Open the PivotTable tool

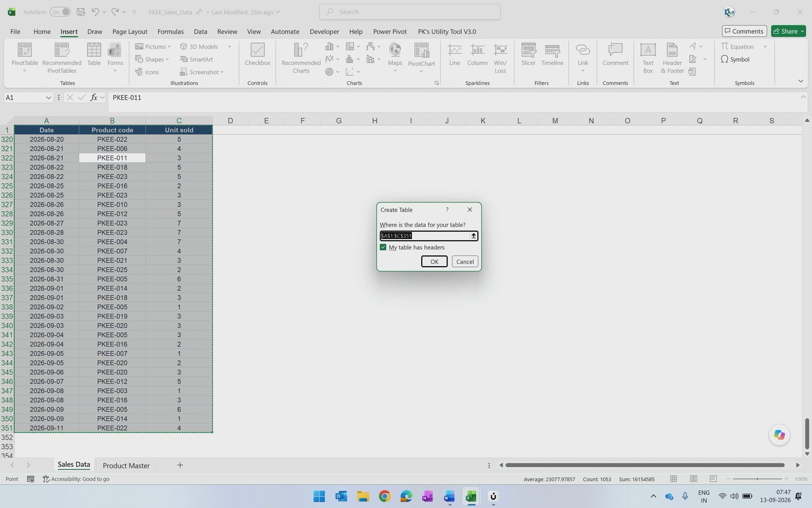click(24, 57)
